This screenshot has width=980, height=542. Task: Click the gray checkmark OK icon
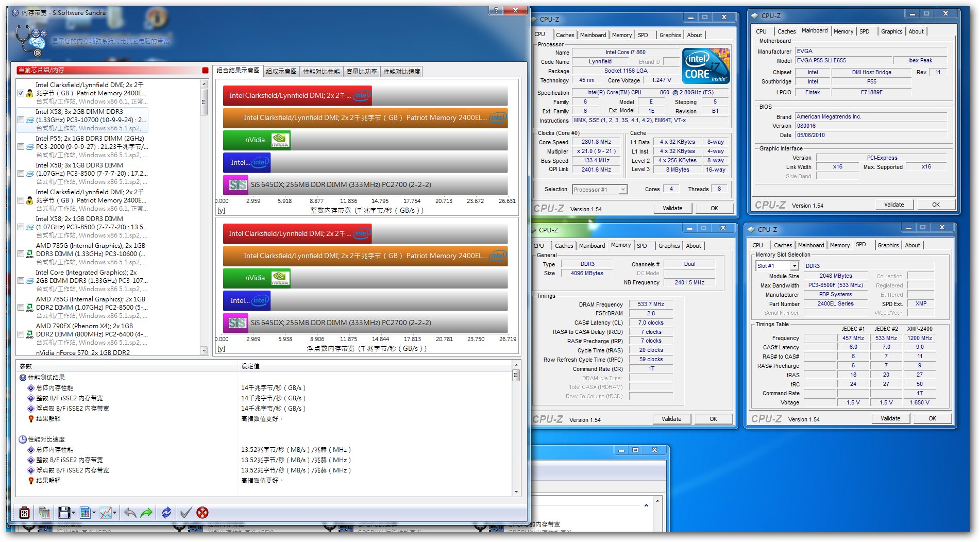(x=185, y=513)
